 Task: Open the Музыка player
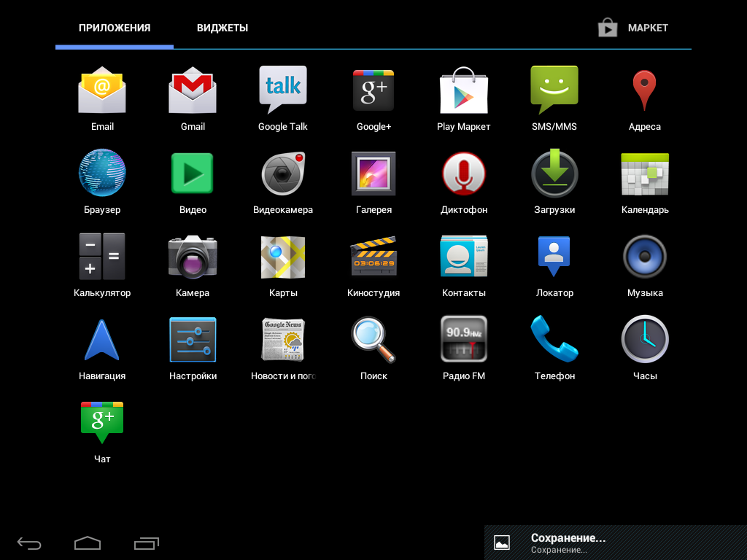(645, 265)
